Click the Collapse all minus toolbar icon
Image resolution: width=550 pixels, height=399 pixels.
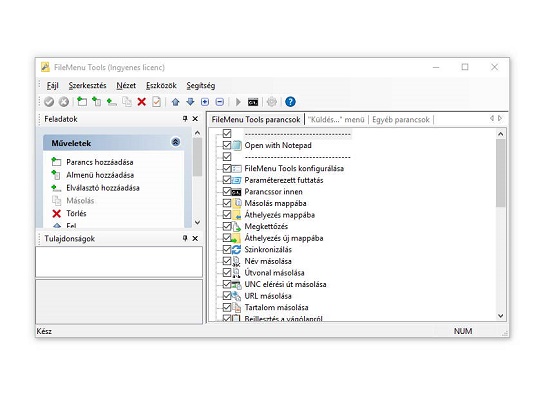point(220,102)
